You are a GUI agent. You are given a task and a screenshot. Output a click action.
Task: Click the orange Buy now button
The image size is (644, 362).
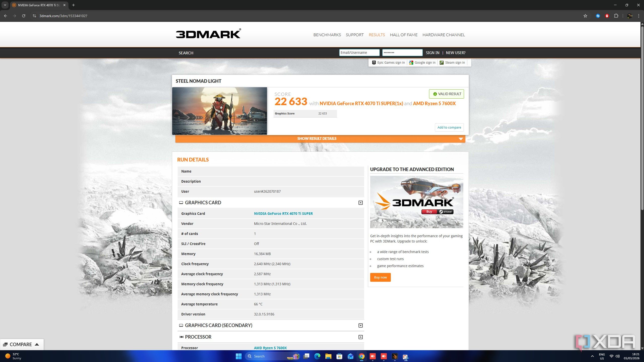(x=380, y=277)
